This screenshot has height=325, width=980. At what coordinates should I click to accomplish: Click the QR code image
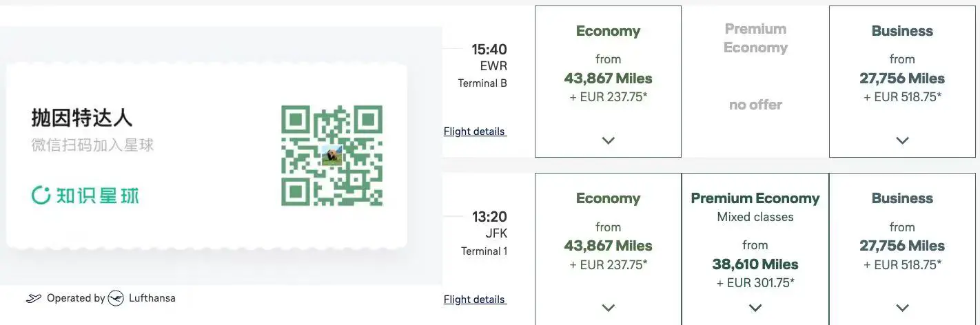tap(332, 156)
